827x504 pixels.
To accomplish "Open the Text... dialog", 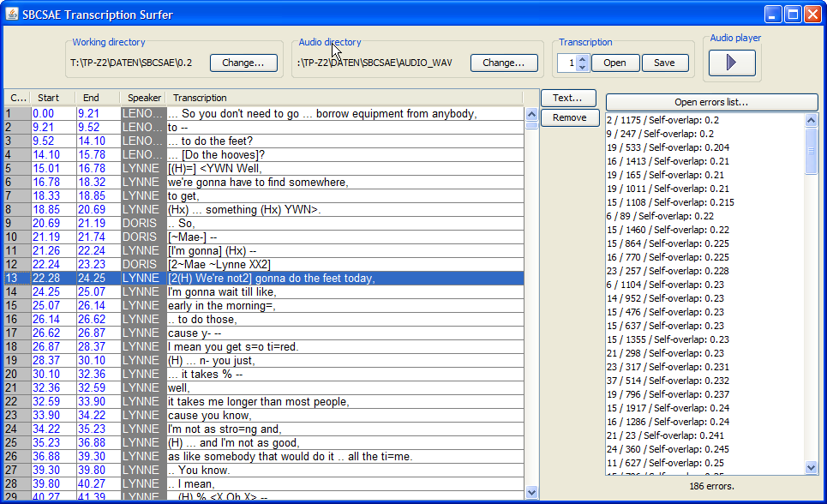I will 568,98.
